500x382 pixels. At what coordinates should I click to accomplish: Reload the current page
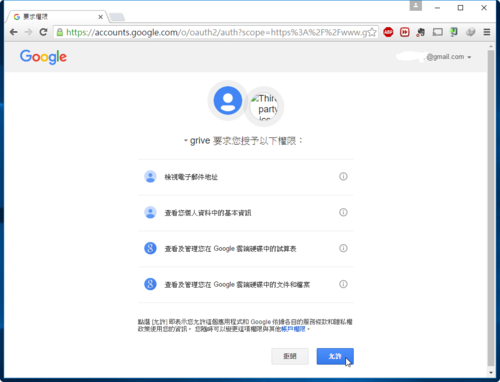tap(43, 32)
